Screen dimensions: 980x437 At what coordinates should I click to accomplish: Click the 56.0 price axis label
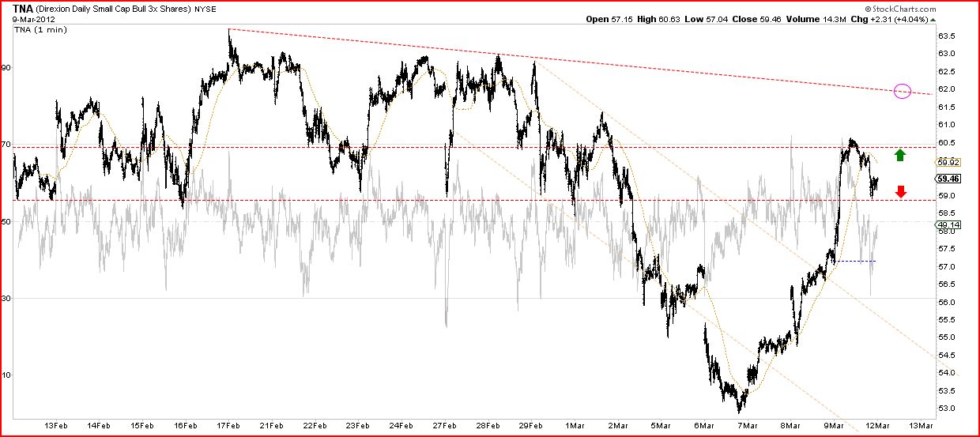click(x=947, y=302)
